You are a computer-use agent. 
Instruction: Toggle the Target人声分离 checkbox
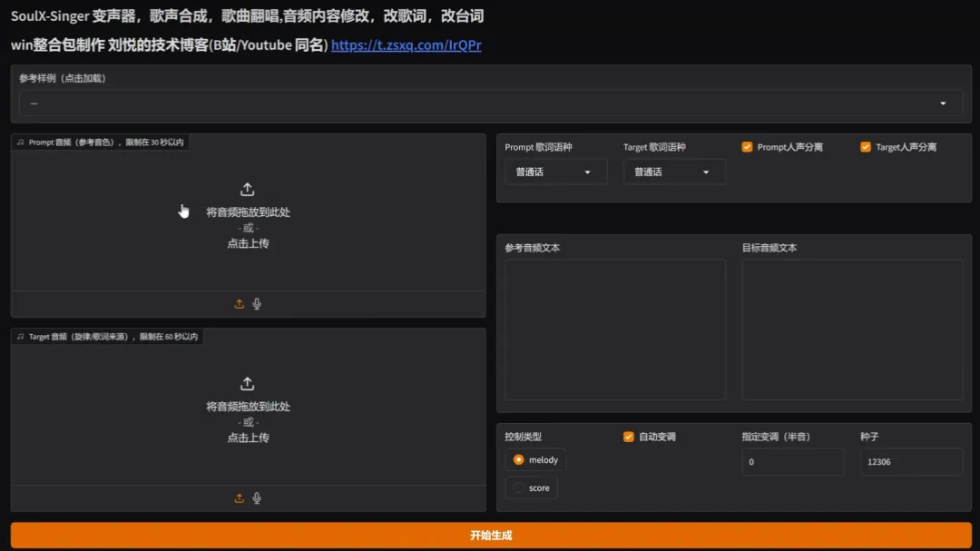865,147
